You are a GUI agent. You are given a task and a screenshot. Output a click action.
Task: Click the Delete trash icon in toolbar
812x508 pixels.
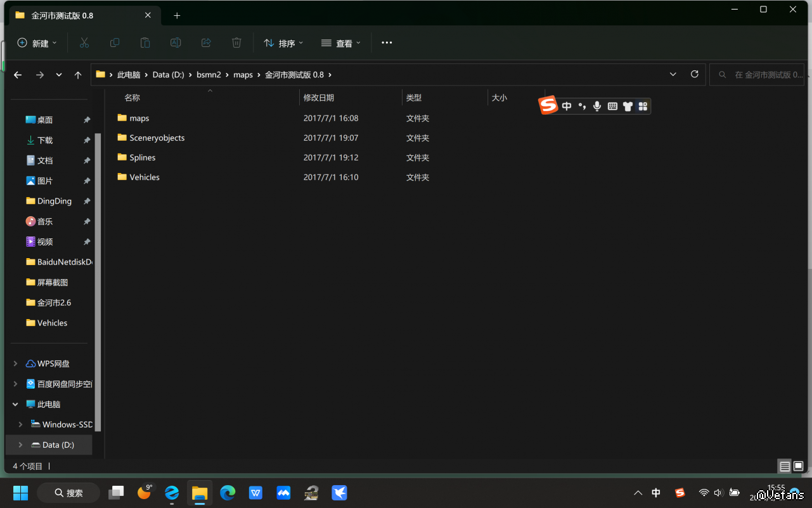click(x=236, y=42)
